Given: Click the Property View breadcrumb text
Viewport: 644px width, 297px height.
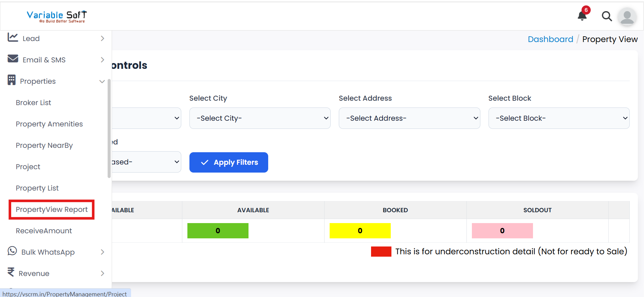Looking at the screenshot, I should click(x=610, y=39).
